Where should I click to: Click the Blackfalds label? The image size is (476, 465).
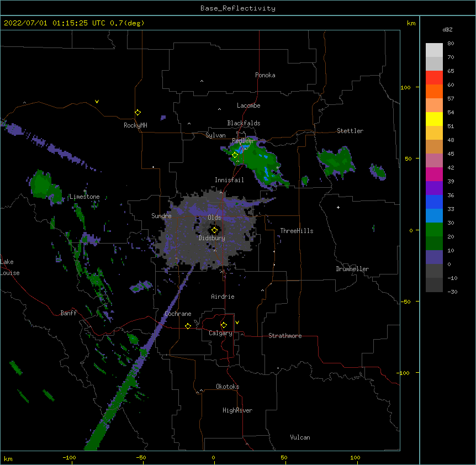[x=244, y=123]
